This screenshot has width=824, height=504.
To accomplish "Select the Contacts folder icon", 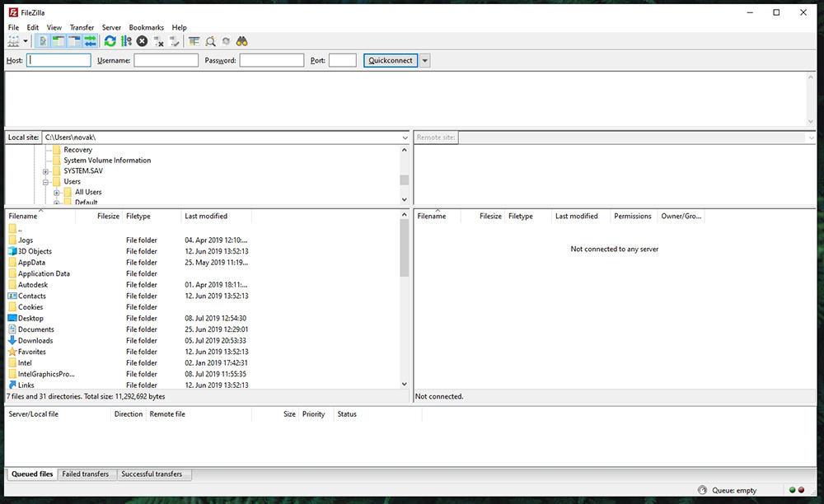I will [x=12, y=296].
